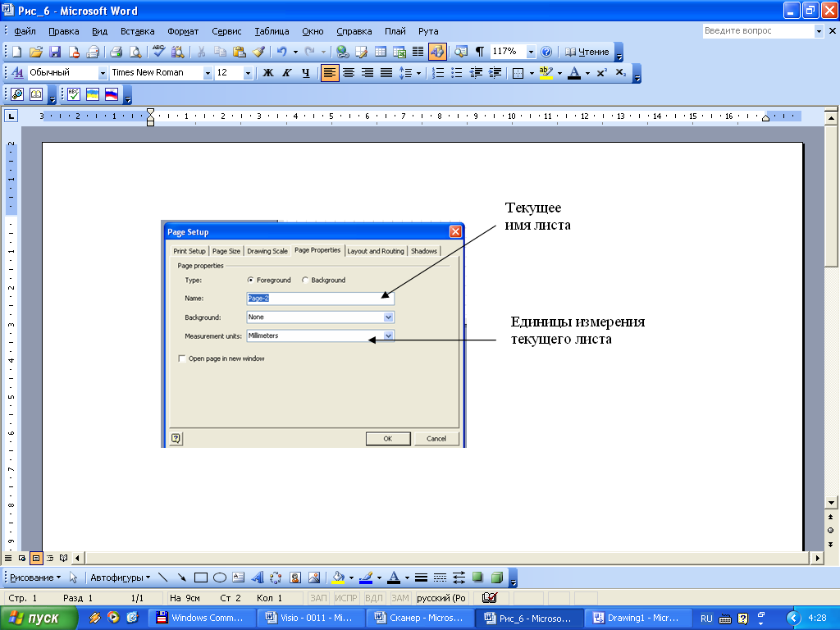Toggle the show paragraph marks ¶ button
840x630 pixels.
(479, 52)
